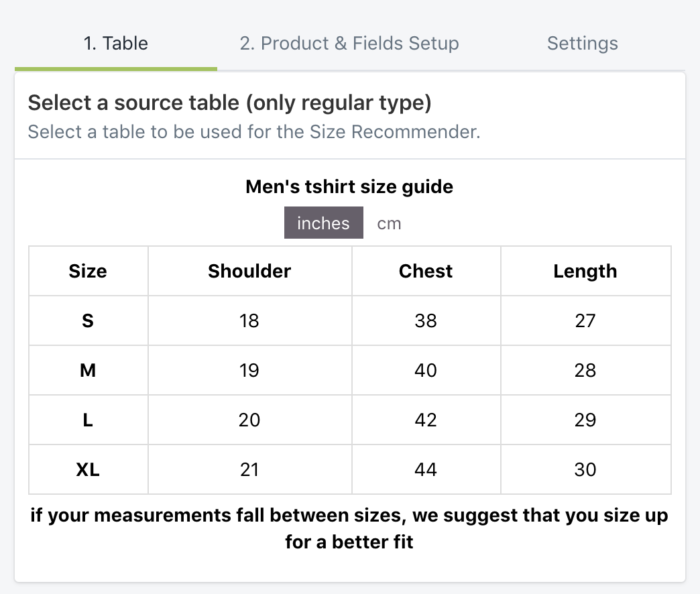Image resolution: width=700 pixels, height=594 pixels.
Task: Select the M size row label
Action: click(88, 370)
